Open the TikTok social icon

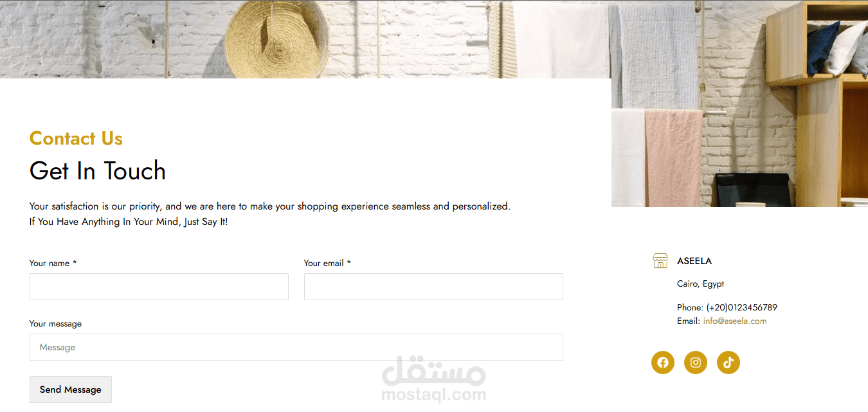click(728, 363)
